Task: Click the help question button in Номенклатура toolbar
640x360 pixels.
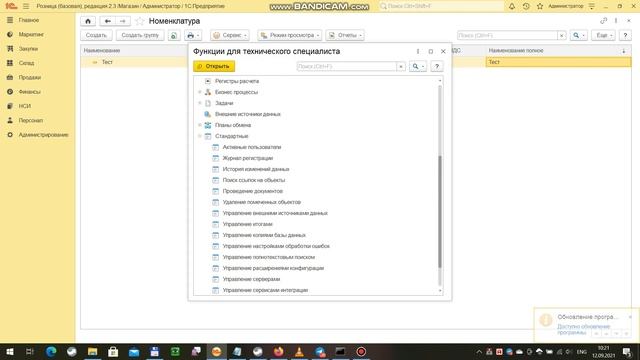Action: click(625, 36)
